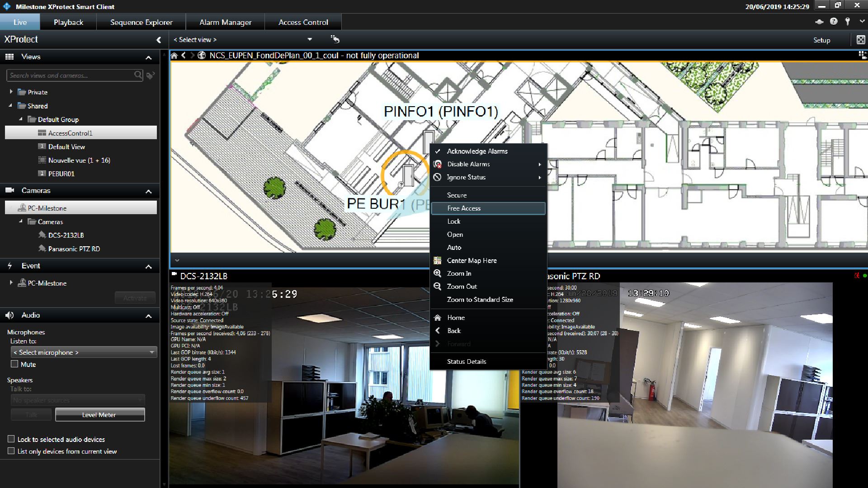Screen dimensions: 868x488
Task: Click the search magnifier icon
Action: coord(138,75)
